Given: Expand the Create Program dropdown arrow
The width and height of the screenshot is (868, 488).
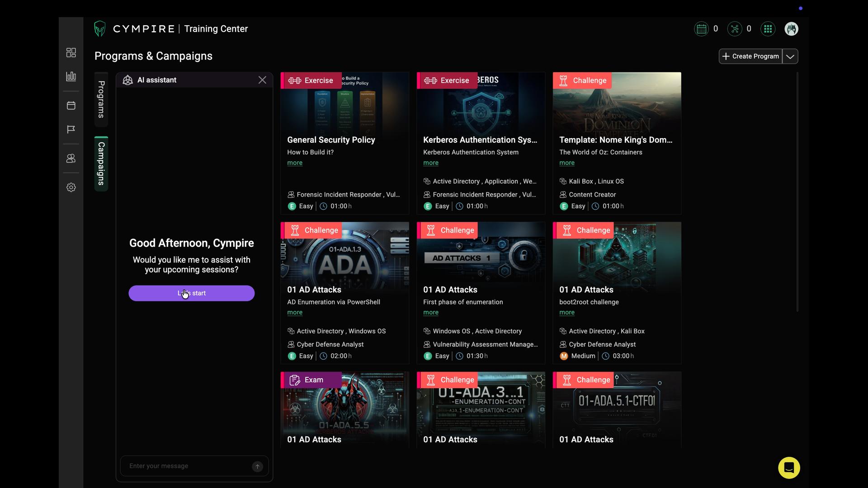Looking at the screenshot, I should pyautogui.click(x=790, y=56).
